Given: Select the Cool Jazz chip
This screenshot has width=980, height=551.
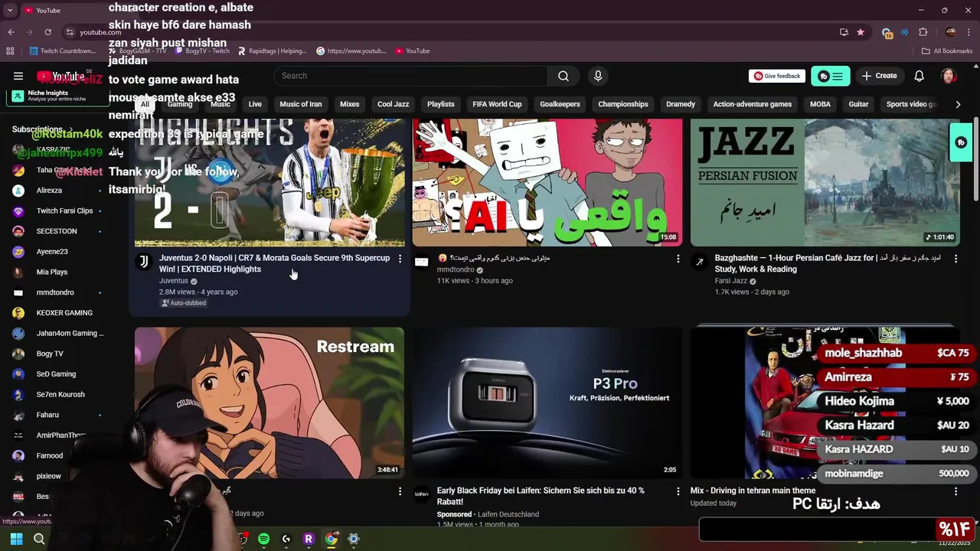Looking at the screenshot, I should click(394, 104).
